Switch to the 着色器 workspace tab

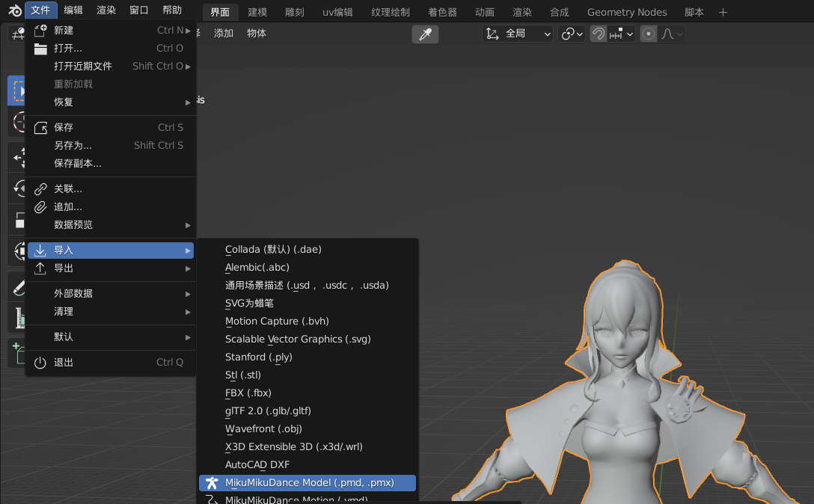pyautogui.click(x=442, y=12)
